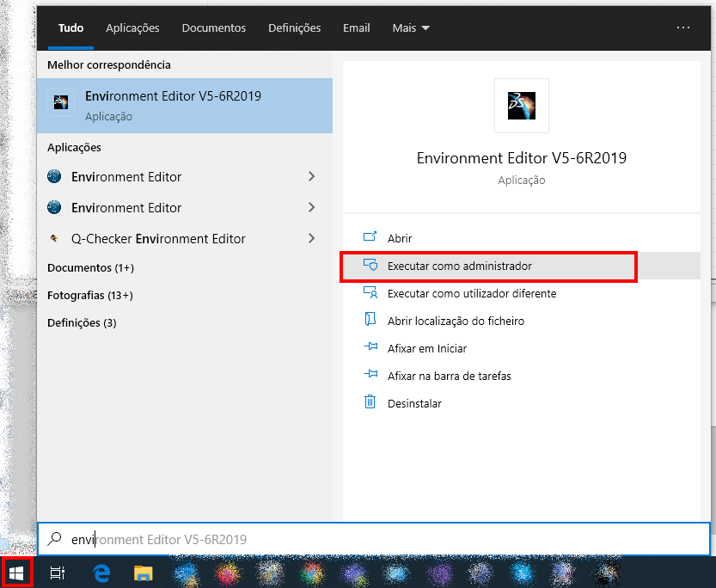
Task: Open the Mais dropdown filter
Action: [411, 28]
